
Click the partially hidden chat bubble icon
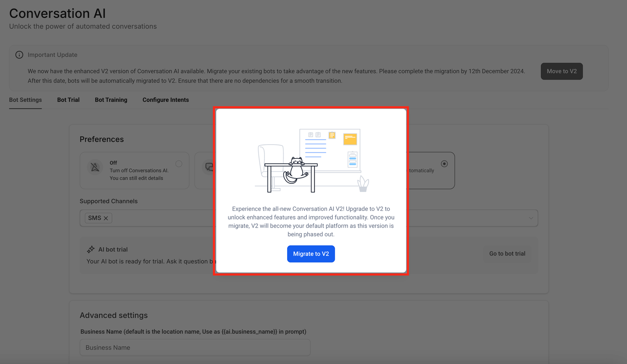pyautogui.click(x=209, y=167)
